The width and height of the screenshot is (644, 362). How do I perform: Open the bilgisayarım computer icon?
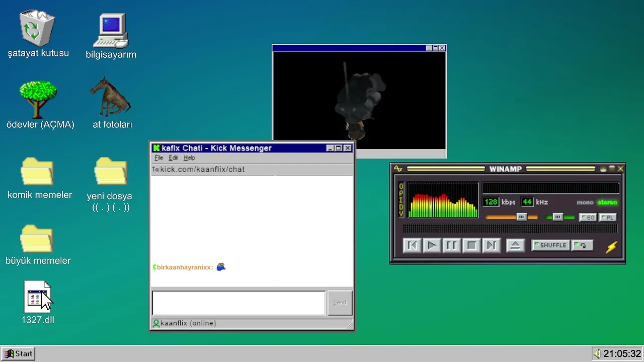click(111, 31)
